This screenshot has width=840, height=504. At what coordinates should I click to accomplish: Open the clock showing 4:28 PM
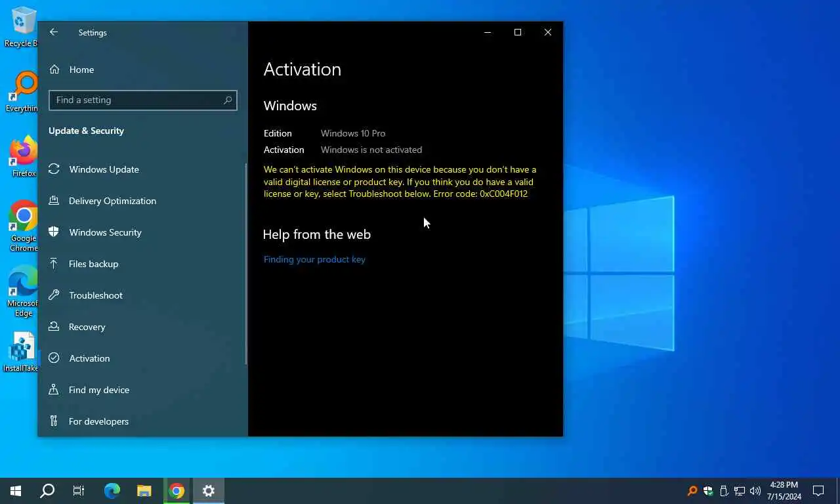[784, 491]
